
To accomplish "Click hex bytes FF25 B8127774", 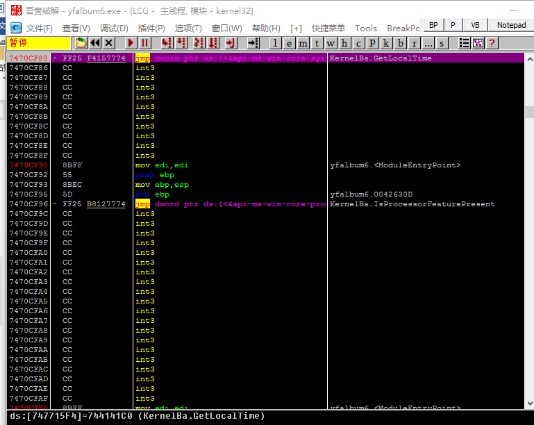I will point(94,204).
